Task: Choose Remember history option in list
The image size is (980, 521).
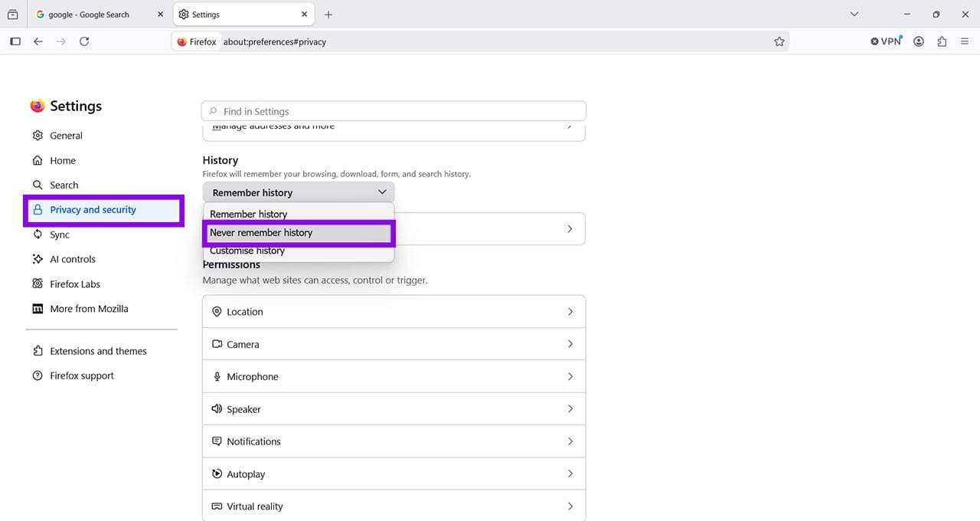Action: click(x=299, y=215)
